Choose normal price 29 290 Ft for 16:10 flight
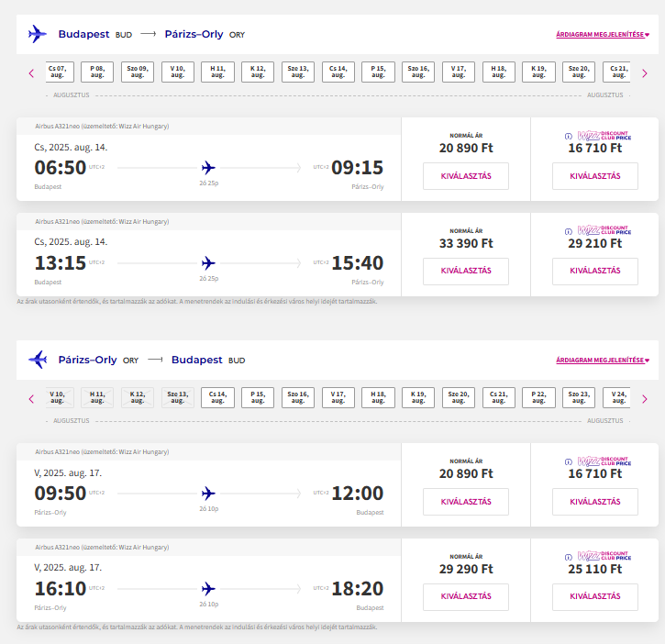Screen dimensions: 665x644 466,597
